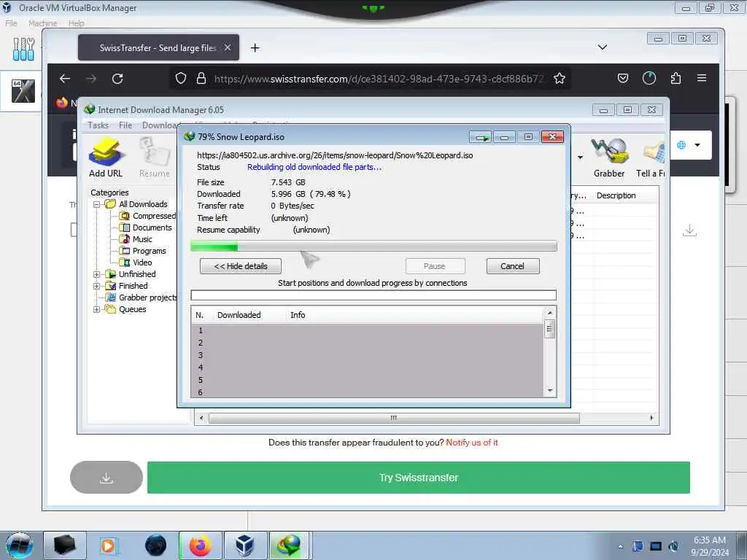
Task: Open the Tasks menu in IDM
Action: [98, 125]
